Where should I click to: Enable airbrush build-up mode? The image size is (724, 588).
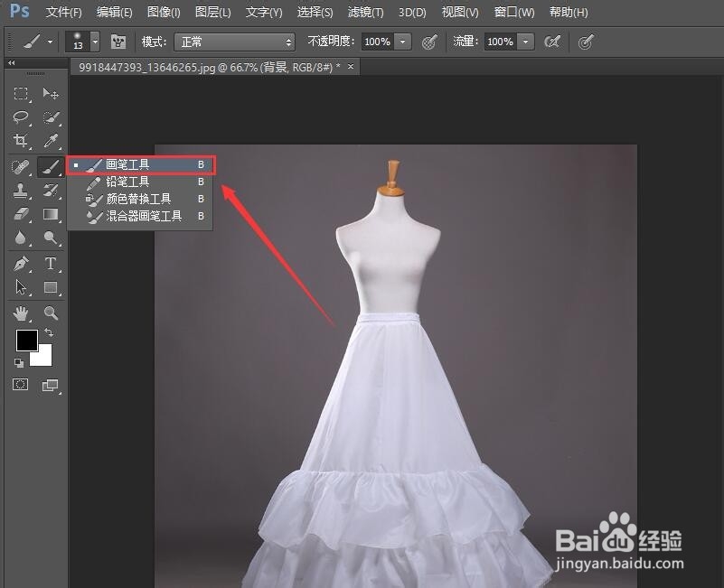(x=552, y=42)
